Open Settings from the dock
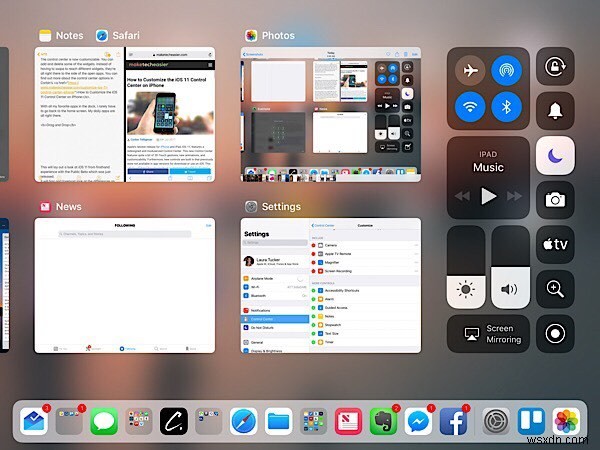This screenshot has height=450, width=600. pos(496,421)
